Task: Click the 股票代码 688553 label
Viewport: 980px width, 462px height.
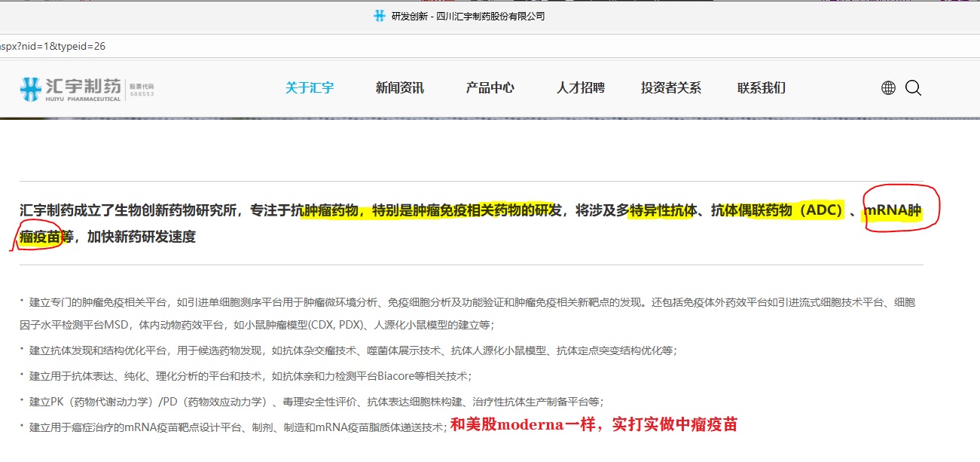Action: (142, 90)
